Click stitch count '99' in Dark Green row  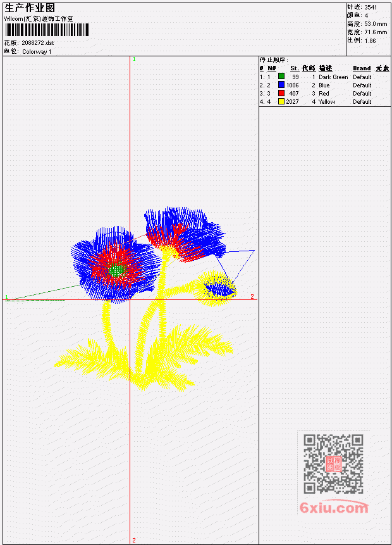coord(295,77)
